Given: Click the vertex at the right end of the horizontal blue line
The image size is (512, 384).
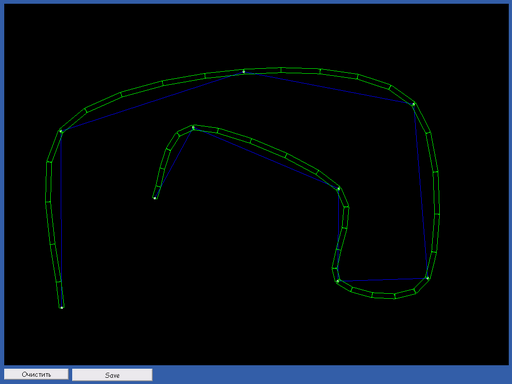Looking at the screenshot, I should [427, 278].
